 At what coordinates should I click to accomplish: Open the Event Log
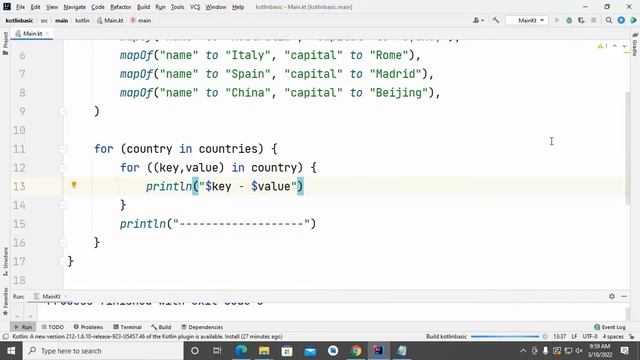[x=610, y=327]
